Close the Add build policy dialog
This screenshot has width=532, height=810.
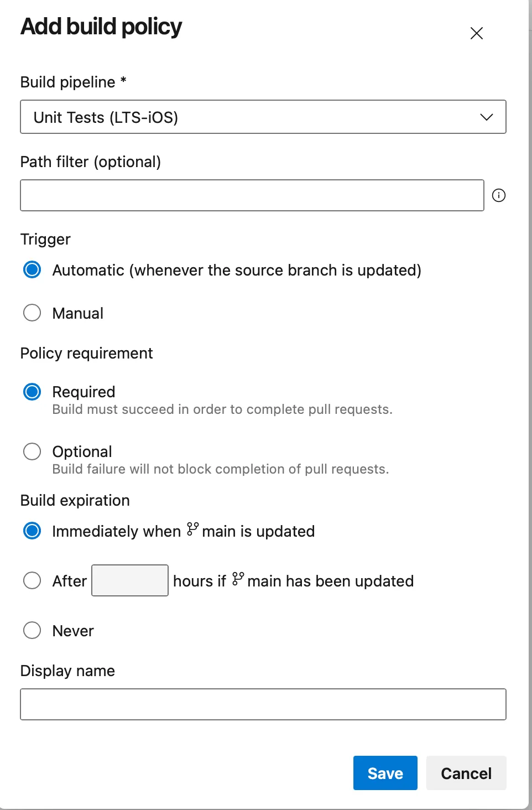coord(476,33)
